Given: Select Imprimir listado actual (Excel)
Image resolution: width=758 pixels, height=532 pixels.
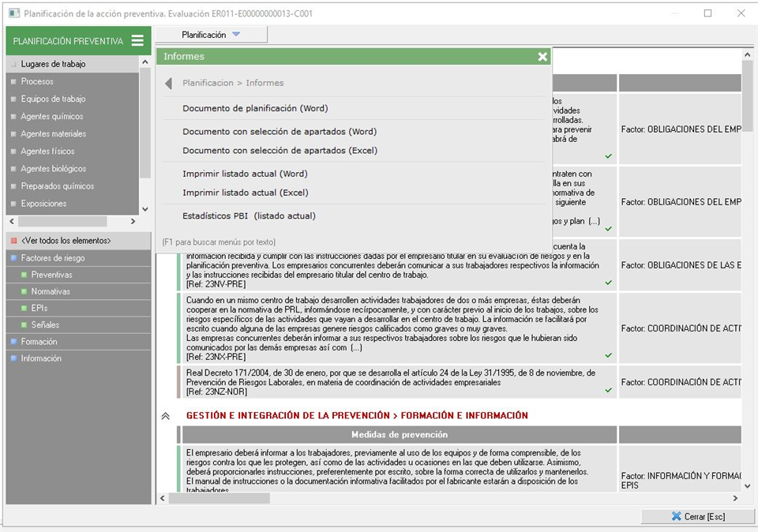Looking at the screenshot, I should 245,193.
